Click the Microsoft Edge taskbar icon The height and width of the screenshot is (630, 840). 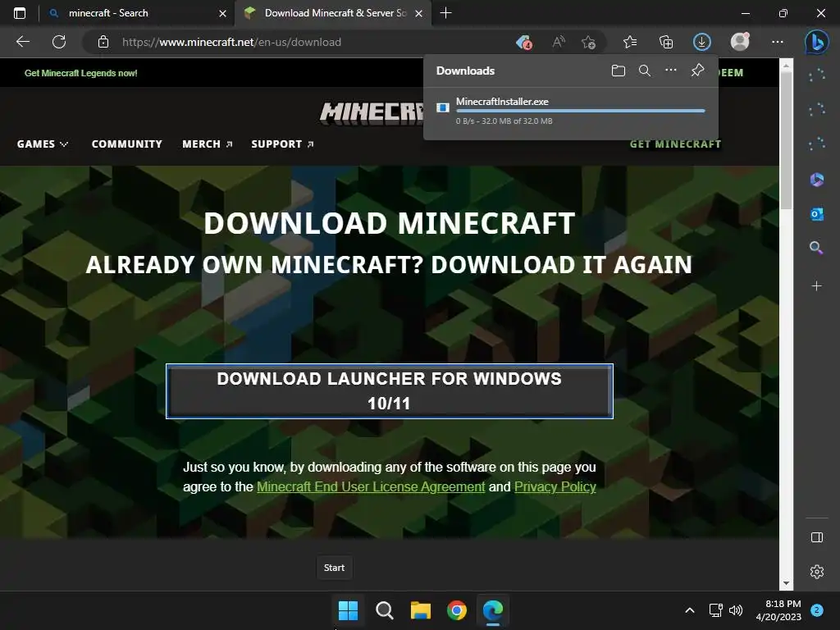pyautogui.click(x=493, y=610)
